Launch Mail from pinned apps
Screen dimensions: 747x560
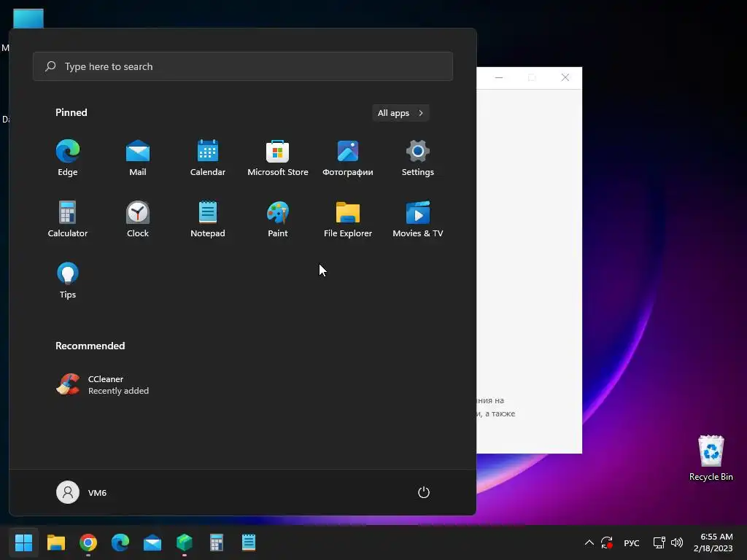tap(138, 158)
